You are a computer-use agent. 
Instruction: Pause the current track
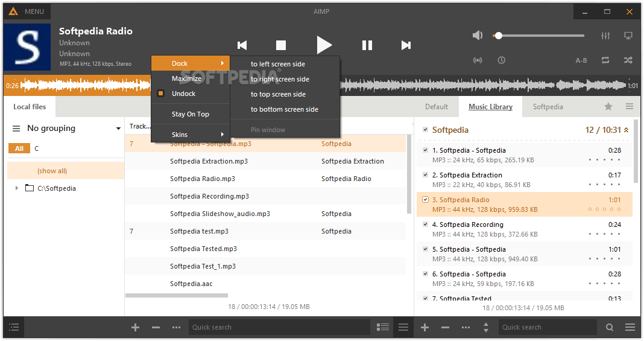tap(367, 45)
